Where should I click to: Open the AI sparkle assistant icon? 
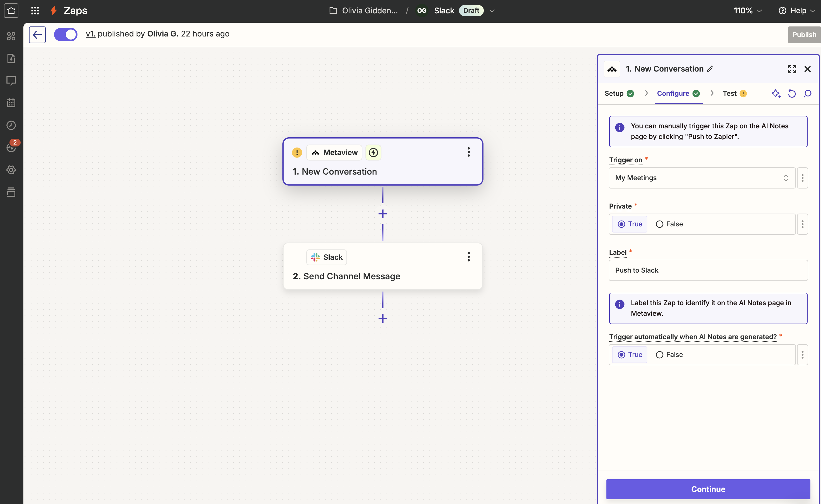coord(776,94)
